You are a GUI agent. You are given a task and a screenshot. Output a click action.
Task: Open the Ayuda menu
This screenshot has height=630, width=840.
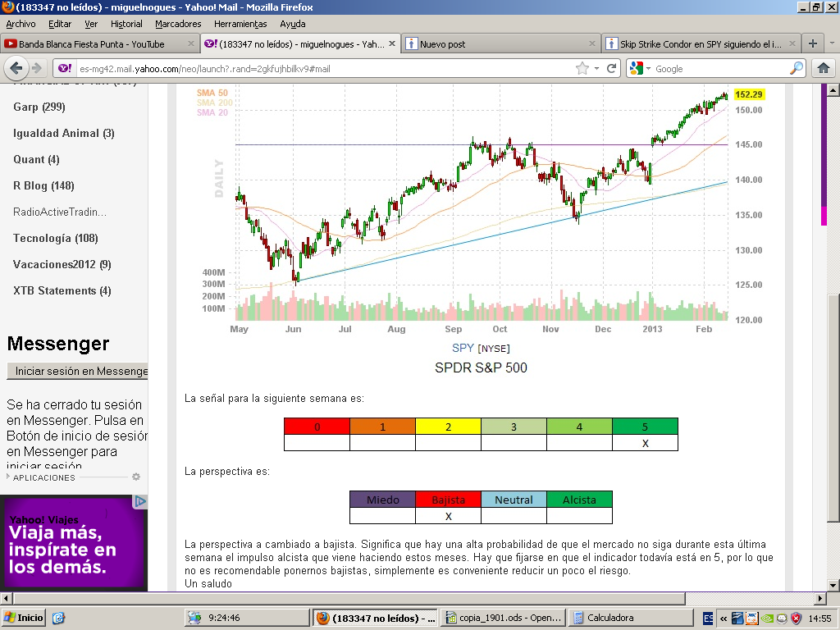(x=293, y=24)
